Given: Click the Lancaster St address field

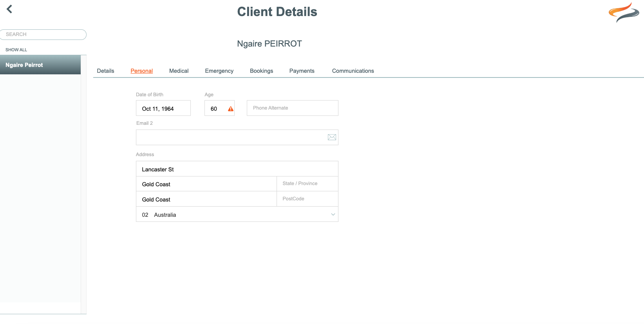Looking at the screenshot, I should click(237, 169).
